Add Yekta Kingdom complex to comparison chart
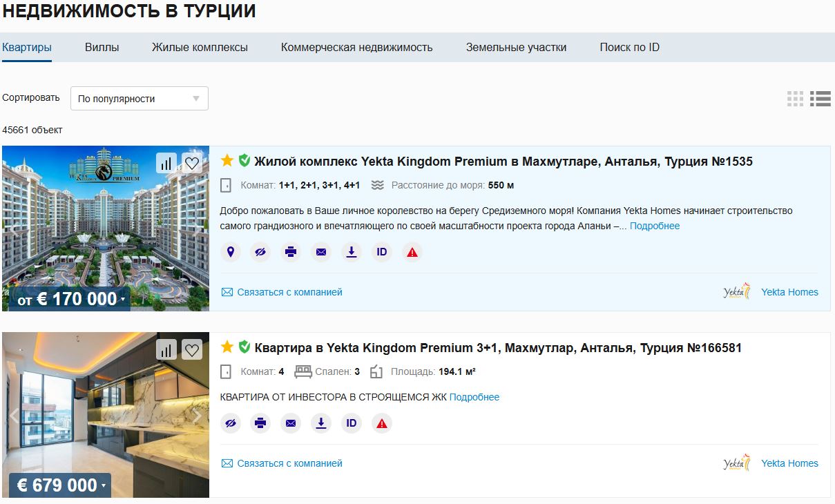 (x=166, y=163)
